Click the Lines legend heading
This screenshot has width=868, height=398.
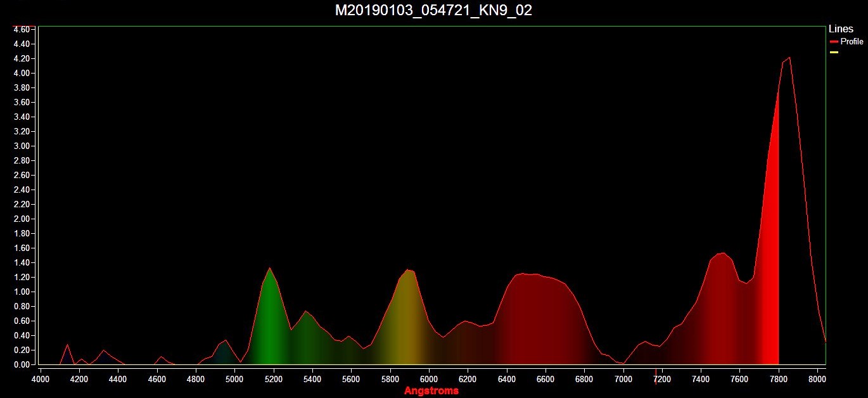click(841, 29)
